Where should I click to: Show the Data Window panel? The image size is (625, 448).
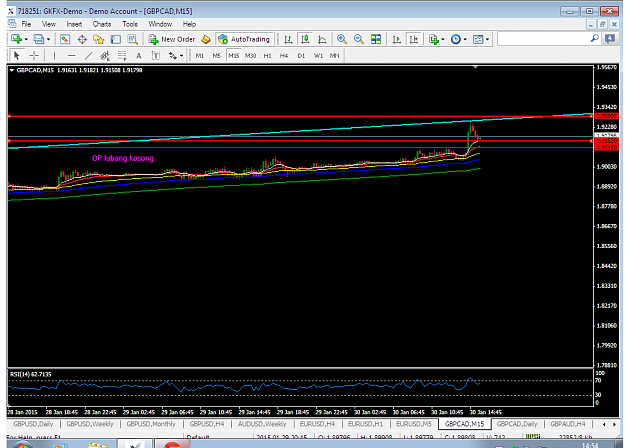[82, 39]
